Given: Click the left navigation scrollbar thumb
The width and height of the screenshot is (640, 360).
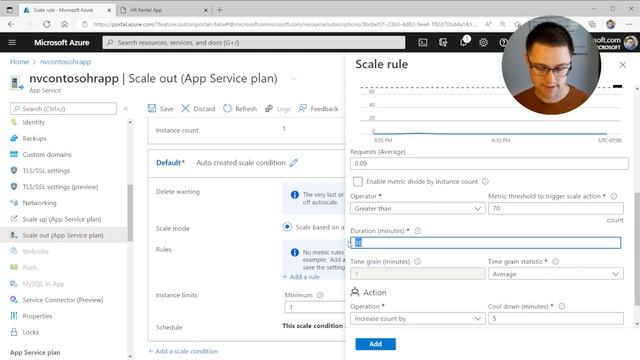Looking at the screenshot, I should point(130,212).
